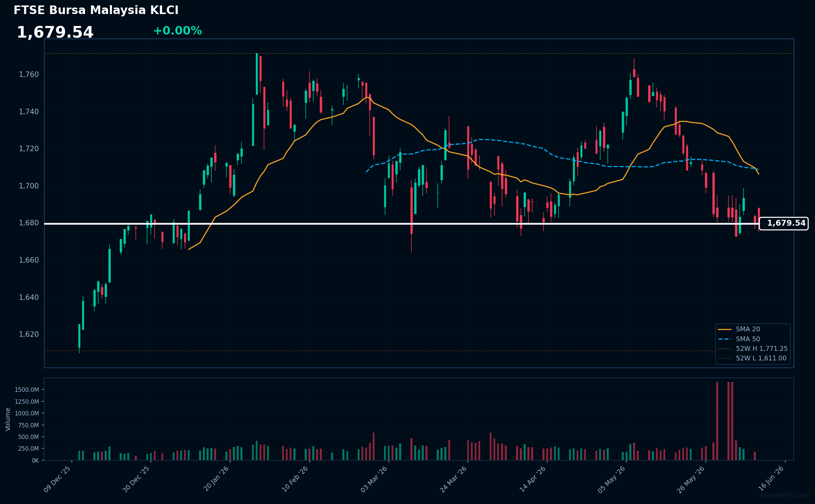Click the "09 Dec '25" date label
Viewport: 815px width, 504px height.
[57, 479]
